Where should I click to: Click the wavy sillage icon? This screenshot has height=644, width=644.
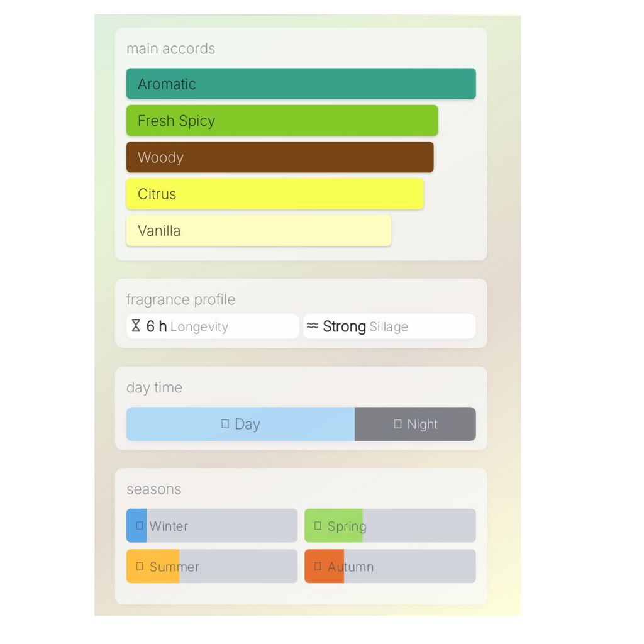(x=313, y=326)
